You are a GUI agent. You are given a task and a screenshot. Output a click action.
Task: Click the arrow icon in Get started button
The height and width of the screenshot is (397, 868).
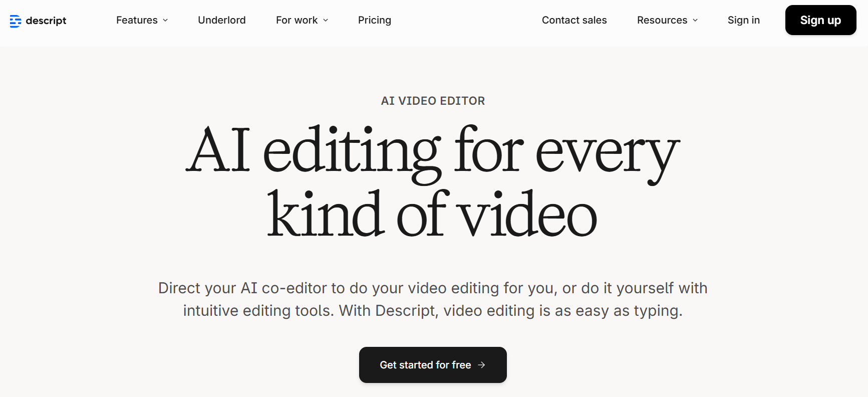pos(481,365)
